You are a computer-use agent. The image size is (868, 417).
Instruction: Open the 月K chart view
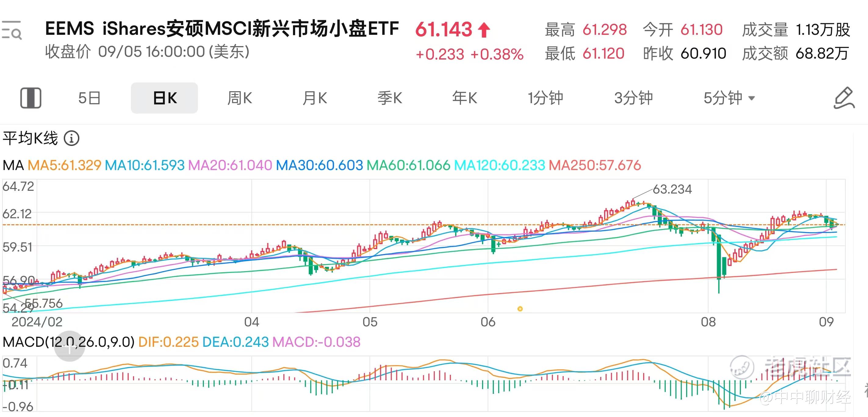[315, 98]
